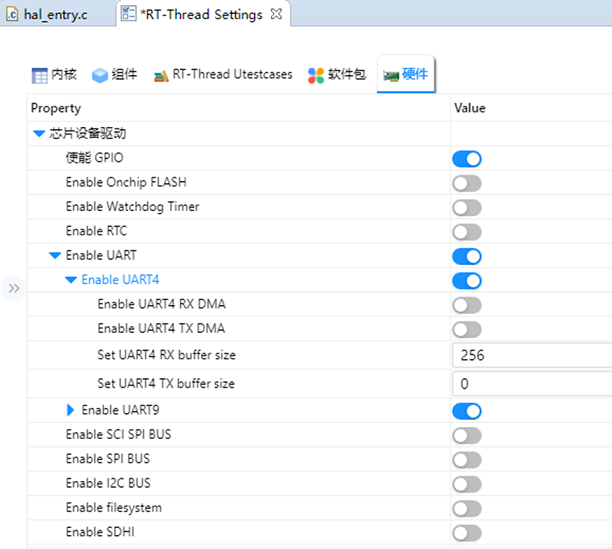Click the RT-Thread Utestcases icon
The height and width of the screenshot is (549, 612).
click(161, 75)
